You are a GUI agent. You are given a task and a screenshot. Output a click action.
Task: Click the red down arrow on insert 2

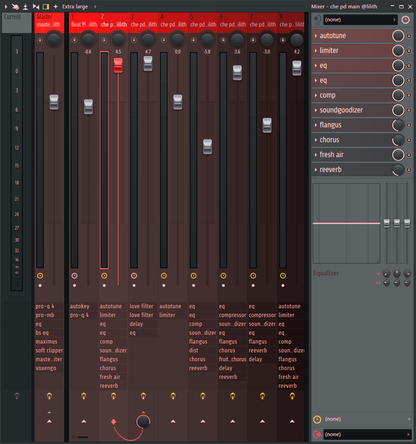coord(113,422)
